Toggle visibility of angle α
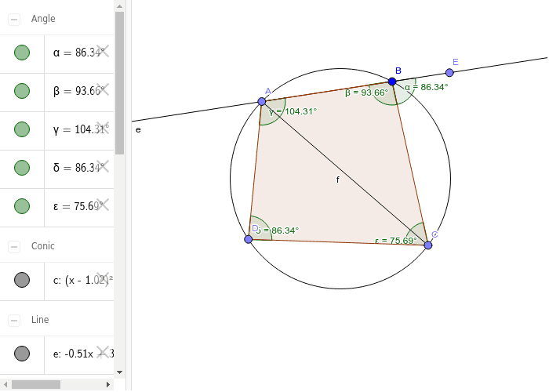The height and width of the screenshot is (392, 549). (22, 53)
